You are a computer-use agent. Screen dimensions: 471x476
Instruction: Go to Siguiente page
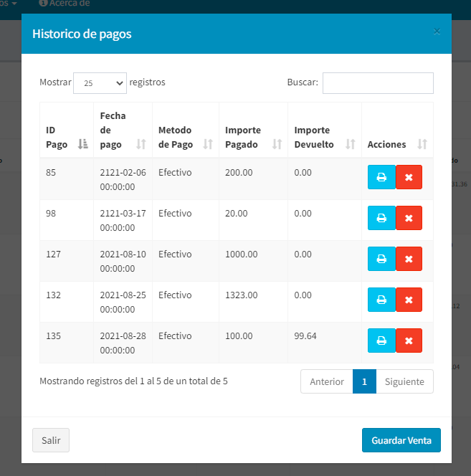(404, 382)
